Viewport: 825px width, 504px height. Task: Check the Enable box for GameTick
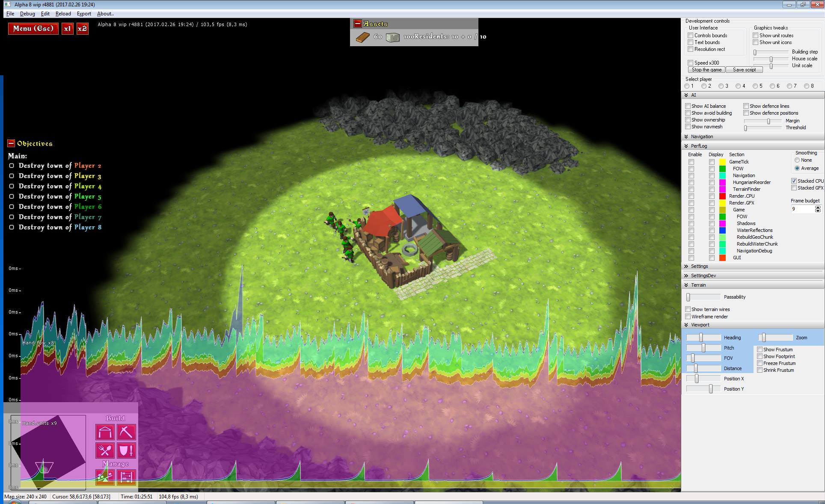point(691,162)
